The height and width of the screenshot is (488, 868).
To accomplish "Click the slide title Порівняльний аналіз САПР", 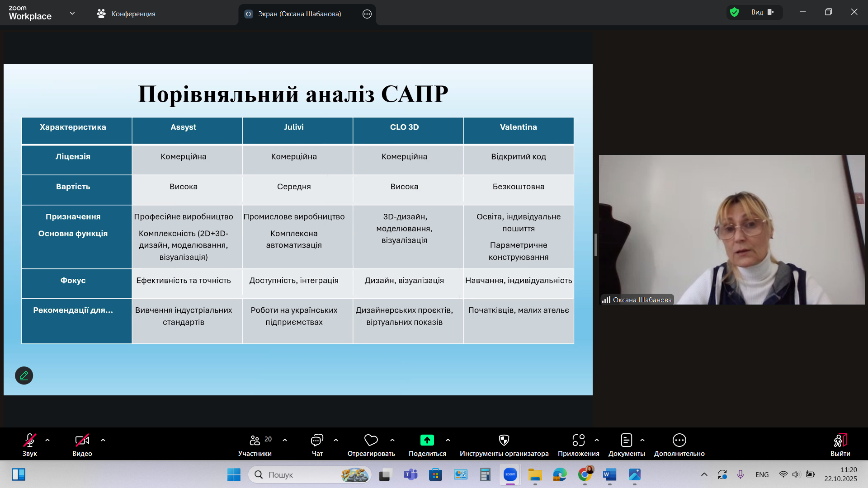I will 293,94.
